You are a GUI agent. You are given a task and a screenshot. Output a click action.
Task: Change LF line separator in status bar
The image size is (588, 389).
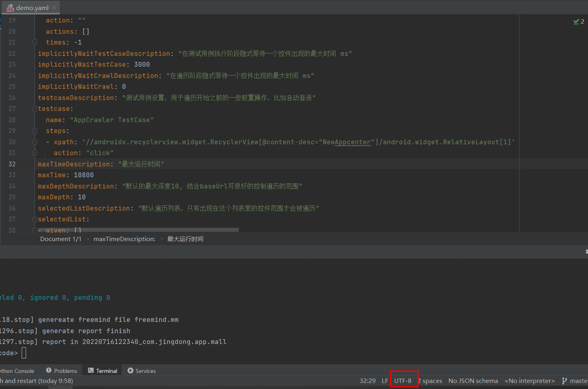tap(385, 381)
